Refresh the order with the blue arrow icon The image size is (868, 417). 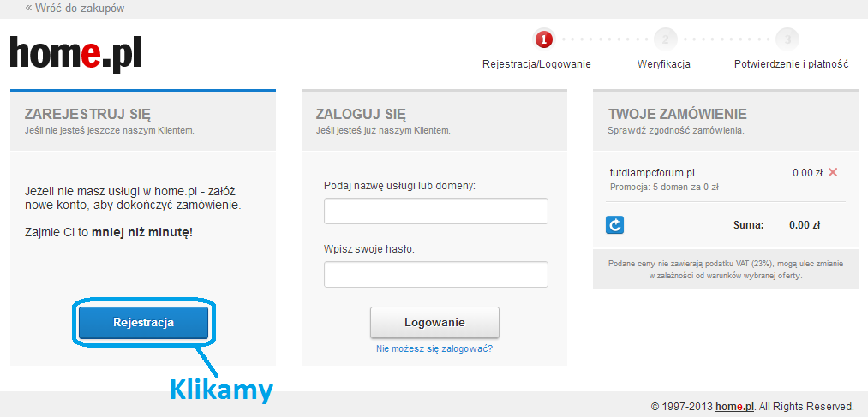pos(615,224)
